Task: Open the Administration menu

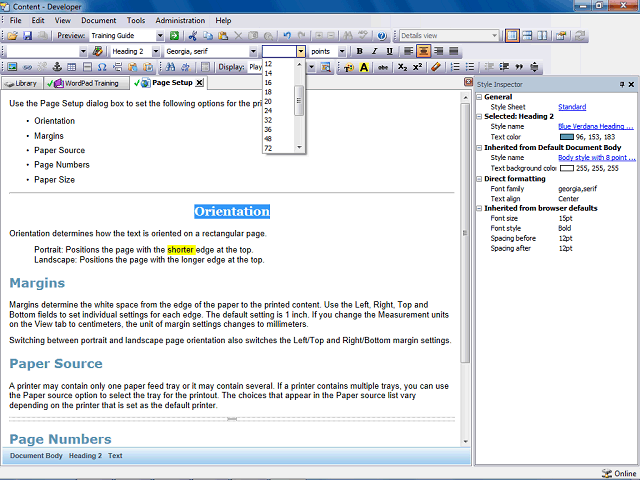Action: click(x=180, y=20)
